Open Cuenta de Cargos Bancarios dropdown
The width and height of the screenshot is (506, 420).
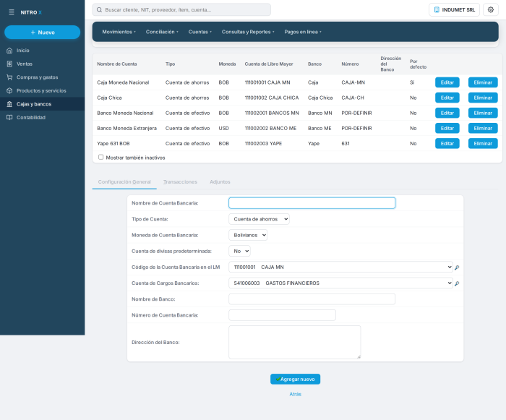(340, 283)
